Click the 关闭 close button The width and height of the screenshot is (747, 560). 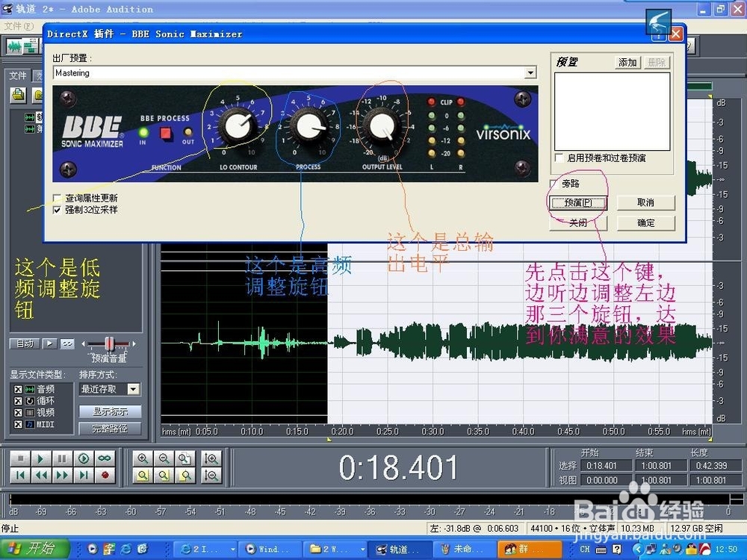click(x=578, y=223)
